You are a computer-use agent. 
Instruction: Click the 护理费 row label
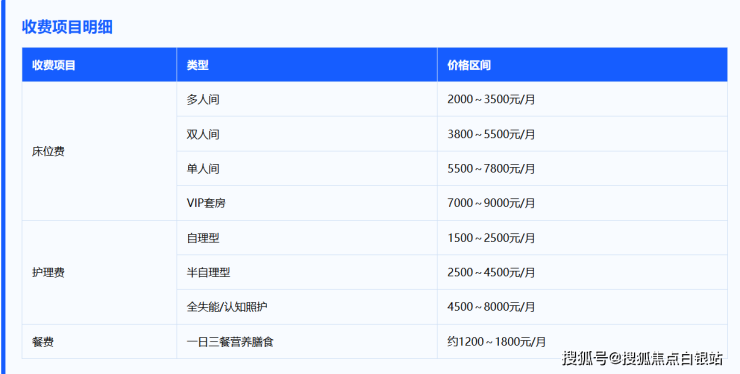pos(48,272)
